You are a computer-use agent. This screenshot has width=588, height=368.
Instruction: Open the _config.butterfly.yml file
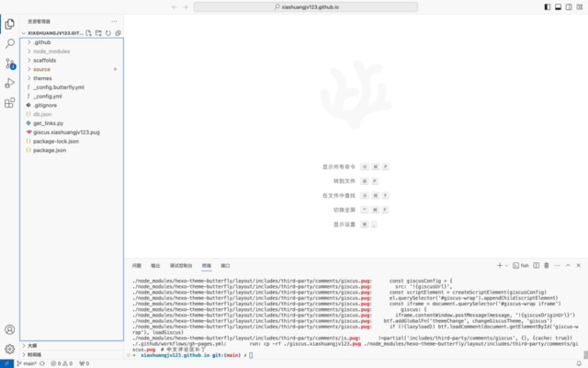coord(59,87)
